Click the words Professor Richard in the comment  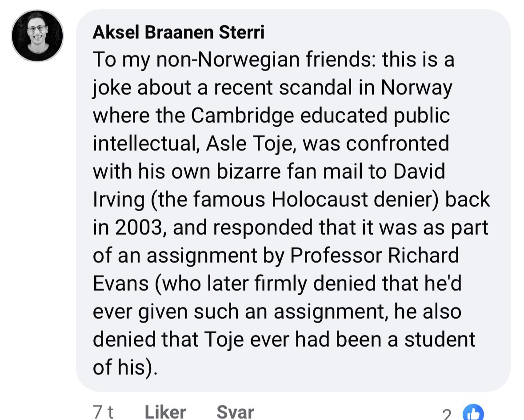click(375, 256)
